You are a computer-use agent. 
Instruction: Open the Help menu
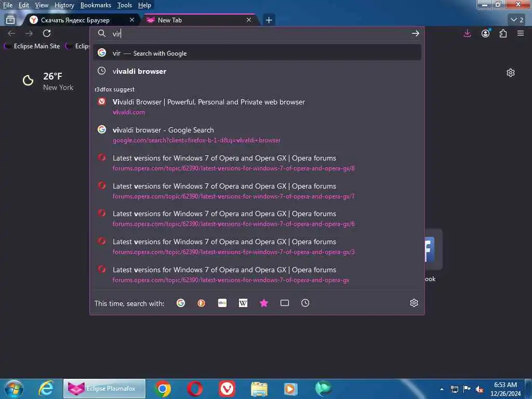[x=144, y=5]
